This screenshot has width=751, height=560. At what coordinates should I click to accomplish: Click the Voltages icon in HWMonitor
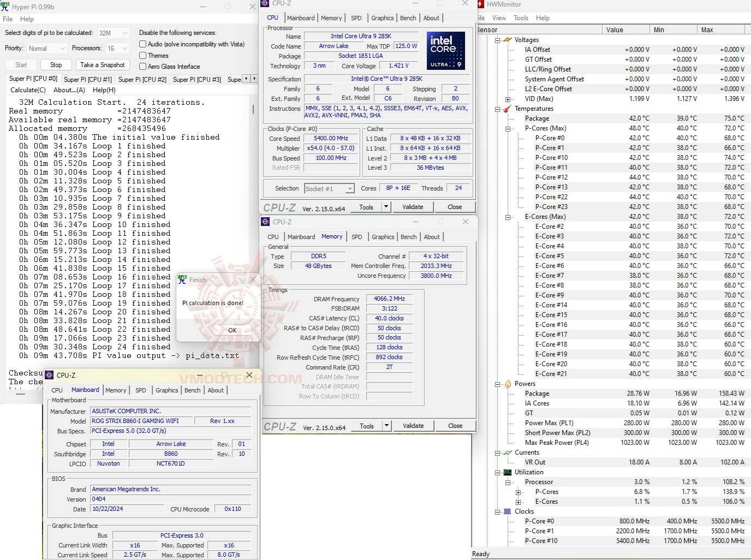click(x=508, y=40)
